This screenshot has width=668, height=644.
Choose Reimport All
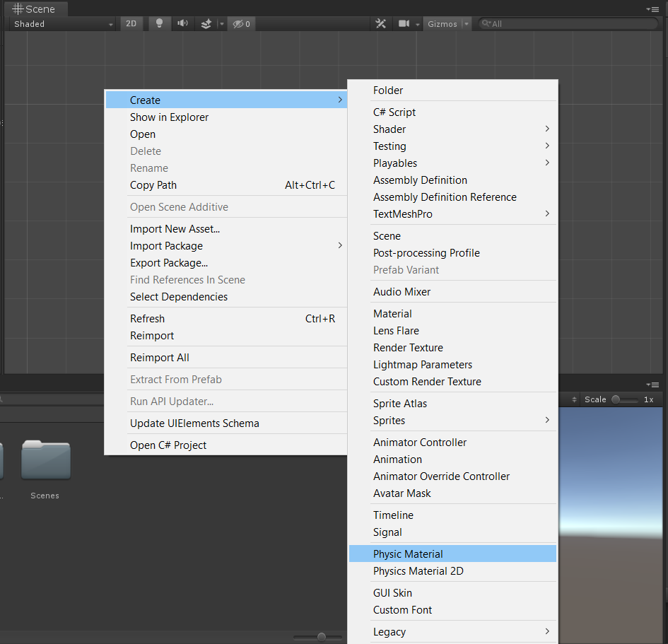pos(226,358)
